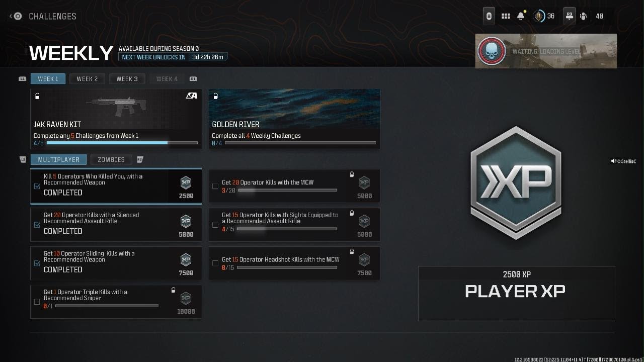Screen dimensions: 644x362
Task: Open the social friends icon
Action: 583,16
